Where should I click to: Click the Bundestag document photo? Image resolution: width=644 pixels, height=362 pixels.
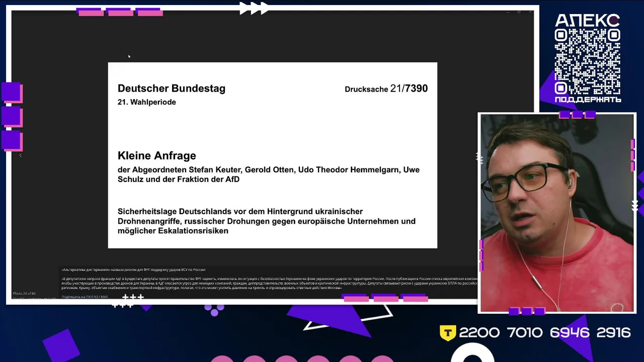272,155
